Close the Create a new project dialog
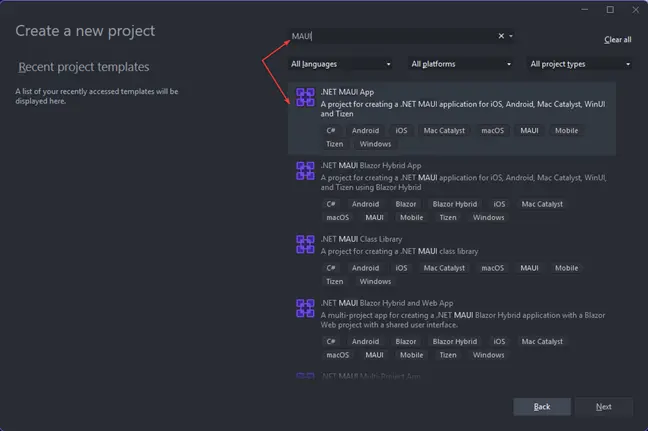 [636, 10]
